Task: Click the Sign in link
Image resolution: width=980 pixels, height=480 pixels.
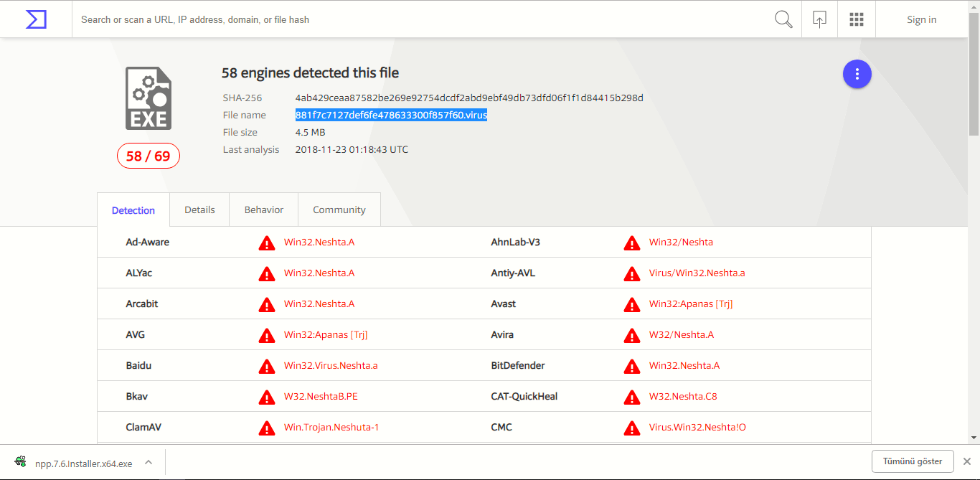Action: (x=921, y=19)
